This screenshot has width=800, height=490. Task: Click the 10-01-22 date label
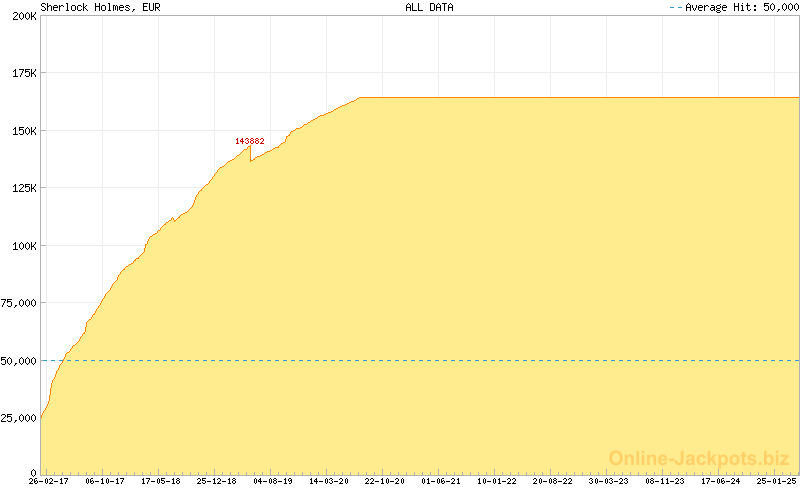point(497,481)
